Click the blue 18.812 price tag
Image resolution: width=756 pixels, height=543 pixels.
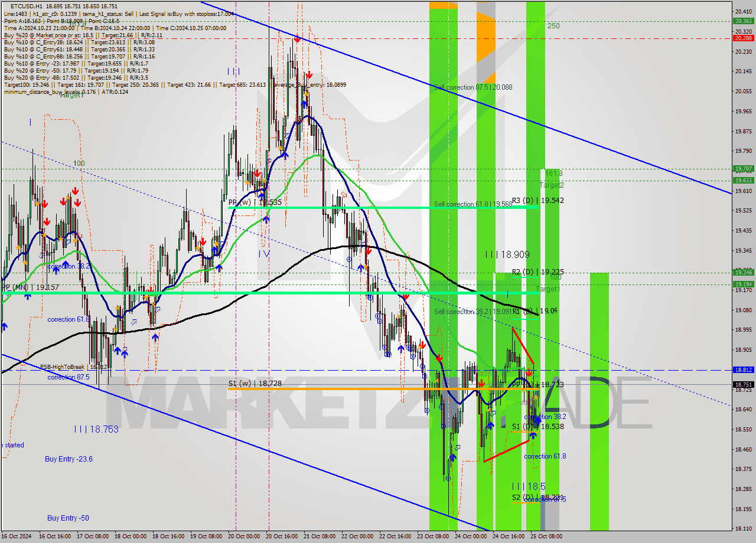pos(742,369)
